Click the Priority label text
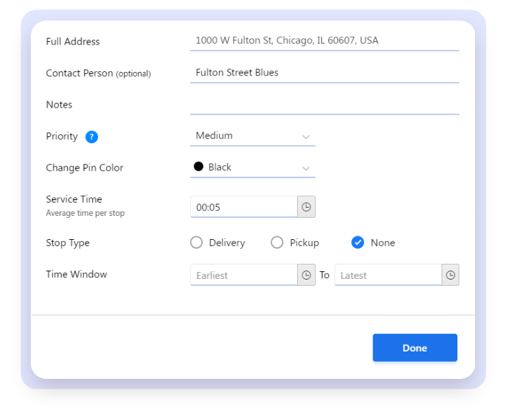 click(x=62, y=136)
